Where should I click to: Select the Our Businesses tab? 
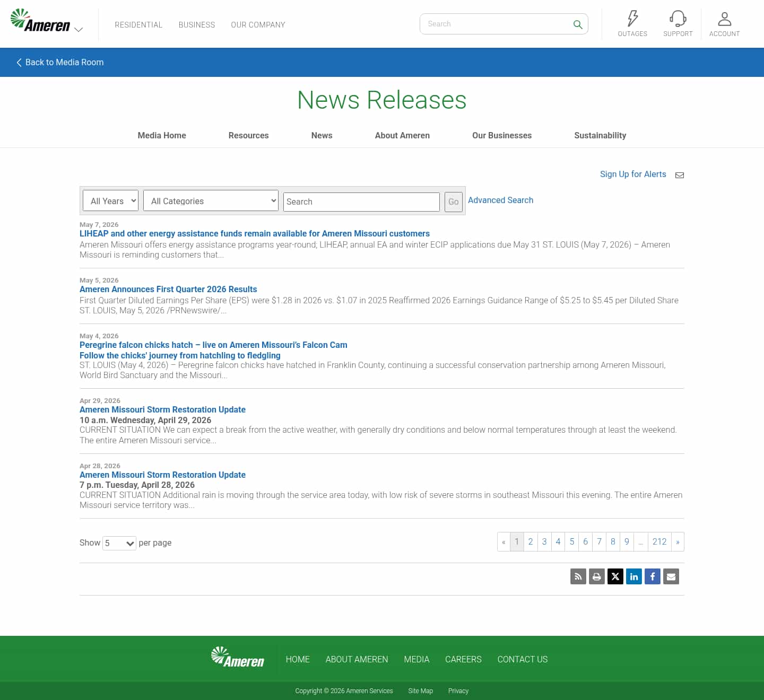tap(502, 136)
